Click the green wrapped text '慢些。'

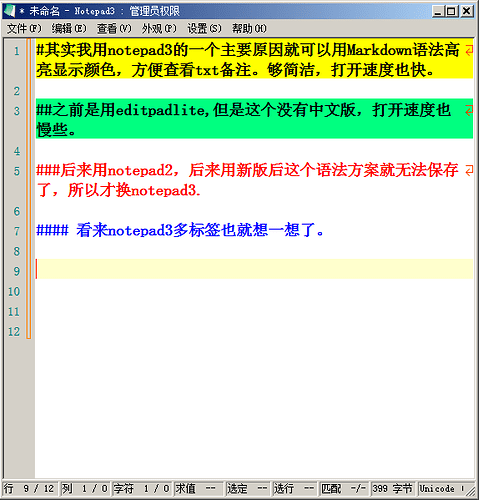coord(56,130)
